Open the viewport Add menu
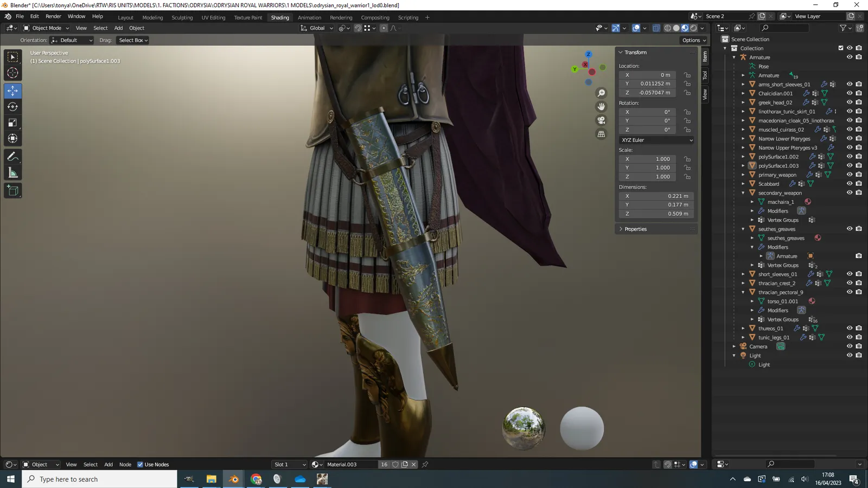Image resolution: width=868 pixels, height=488 pixels. coord(118,28)
